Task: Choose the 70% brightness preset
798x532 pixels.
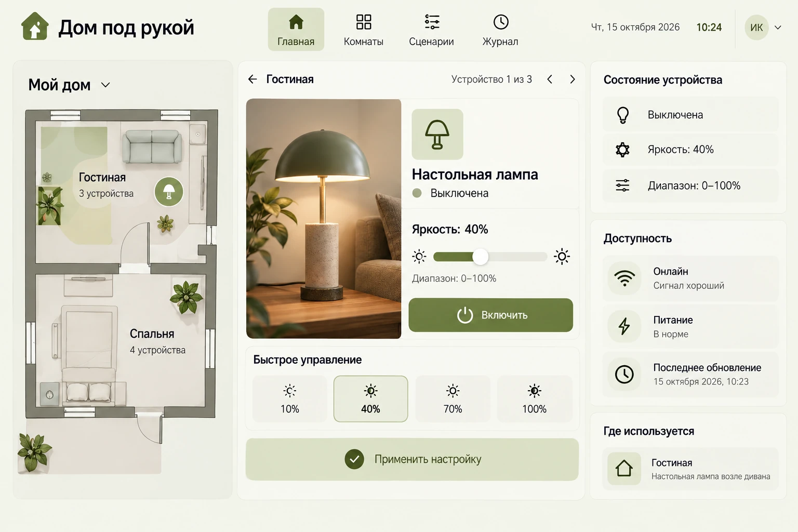Action: 453,398
